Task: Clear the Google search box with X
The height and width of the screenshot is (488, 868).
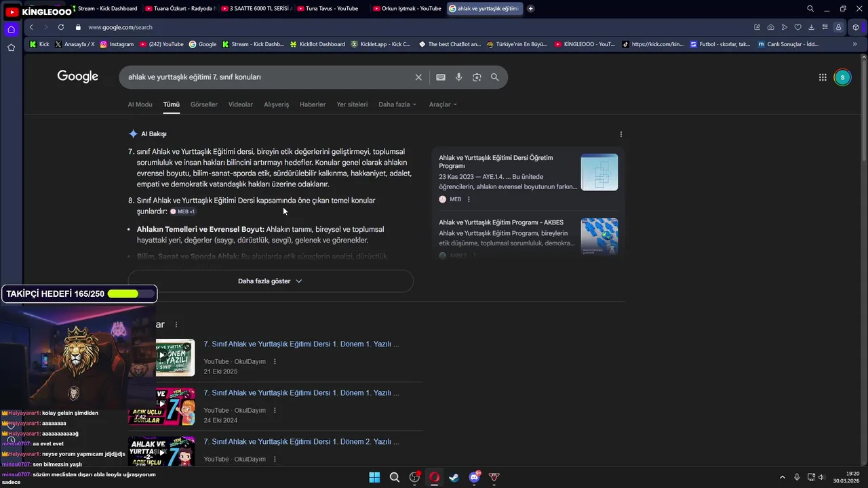Action: (418, 77)
